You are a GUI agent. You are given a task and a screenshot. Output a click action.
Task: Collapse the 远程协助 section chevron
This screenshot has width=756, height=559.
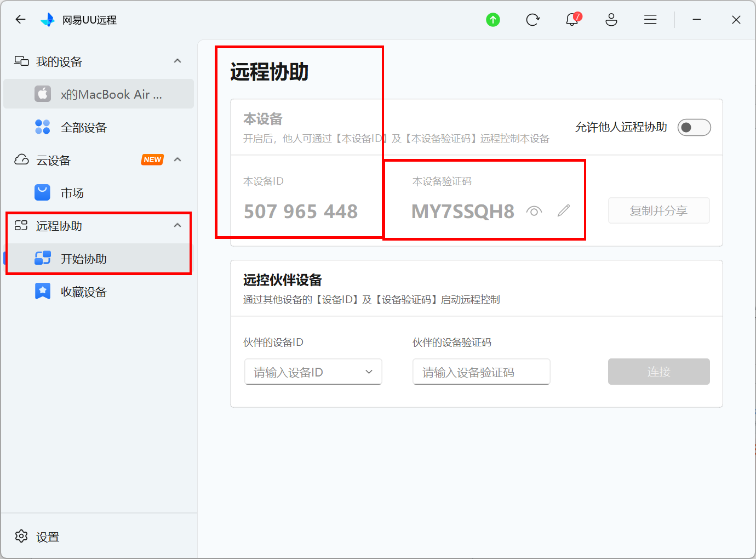click(x=177, y=226)
